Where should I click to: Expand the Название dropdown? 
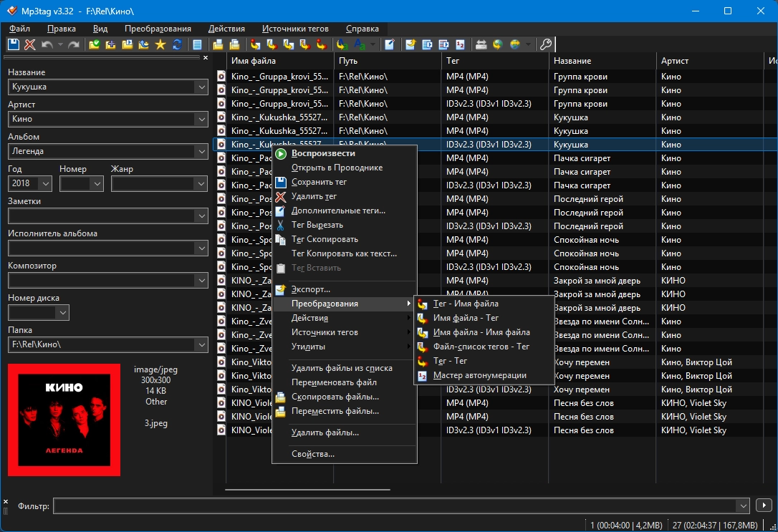pos(201,87)
